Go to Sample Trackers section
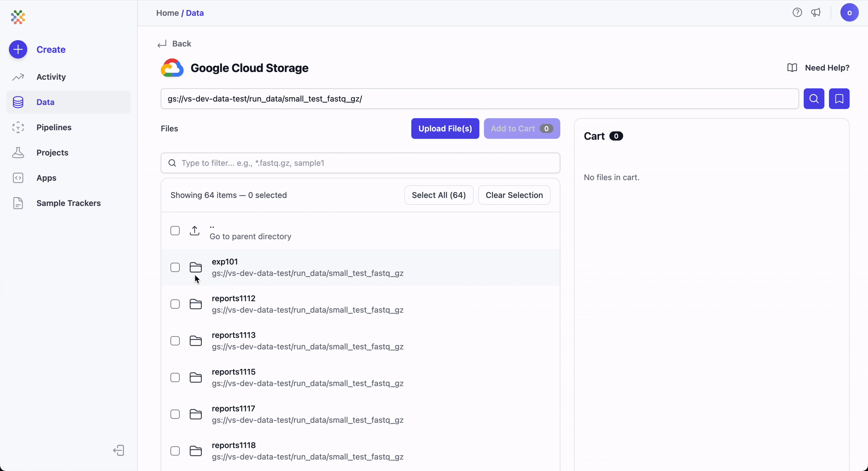This screenshot has height=471, width=868. coord(68,203)
